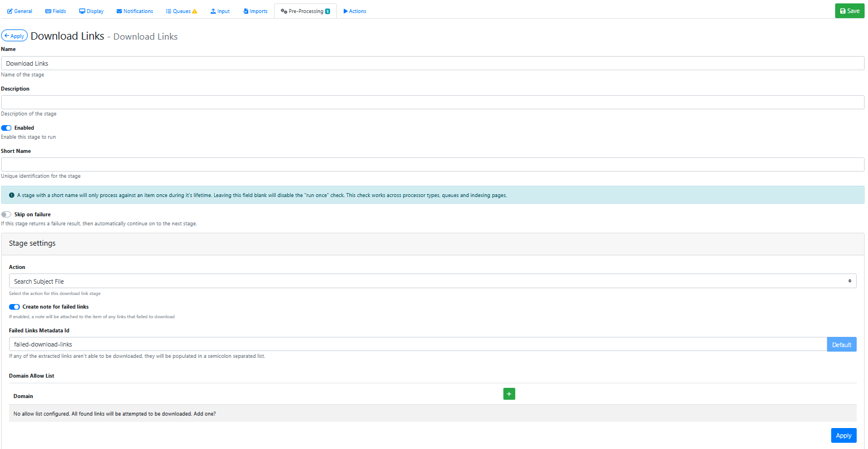Go to the General tab

click(19, 11)
